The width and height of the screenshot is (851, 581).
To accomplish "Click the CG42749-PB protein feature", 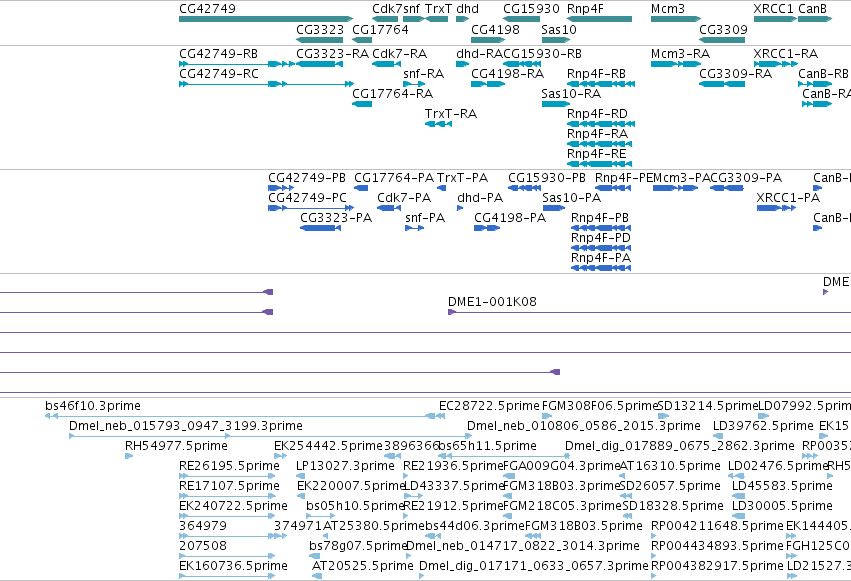I will pyautogui.click(x=281, y=188).
